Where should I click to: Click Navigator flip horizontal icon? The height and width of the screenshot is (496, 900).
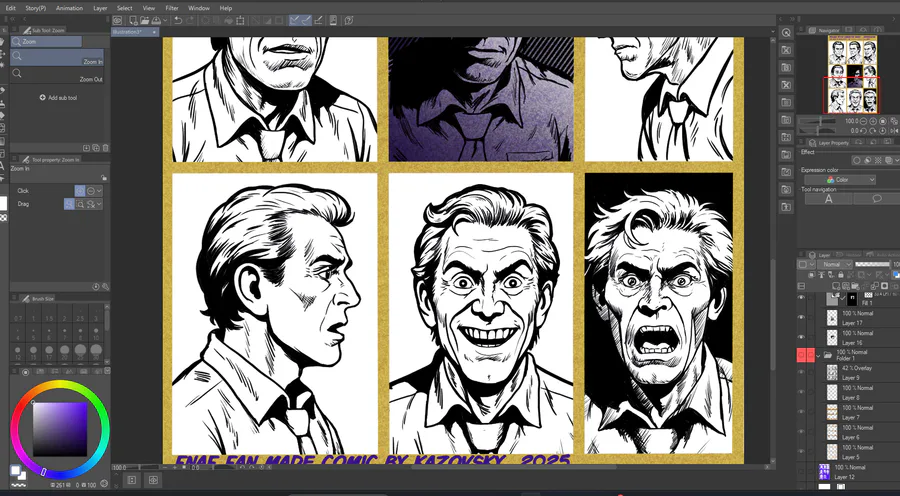(894, 131)
